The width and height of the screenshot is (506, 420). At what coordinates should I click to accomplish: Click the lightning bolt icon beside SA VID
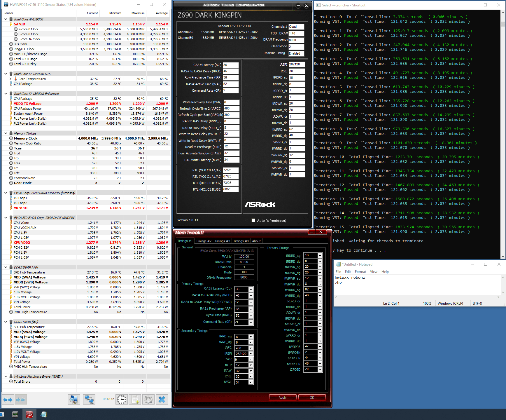point(11,24)
